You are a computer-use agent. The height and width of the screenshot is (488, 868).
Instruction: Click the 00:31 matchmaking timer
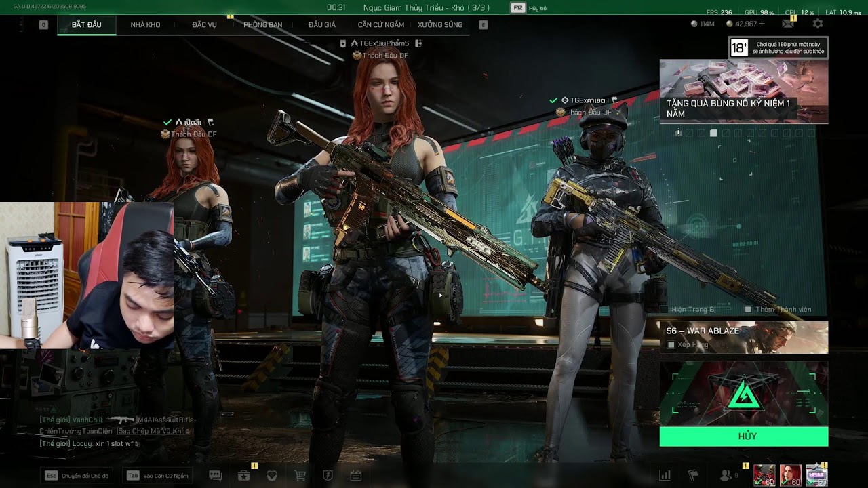[336, 8]
